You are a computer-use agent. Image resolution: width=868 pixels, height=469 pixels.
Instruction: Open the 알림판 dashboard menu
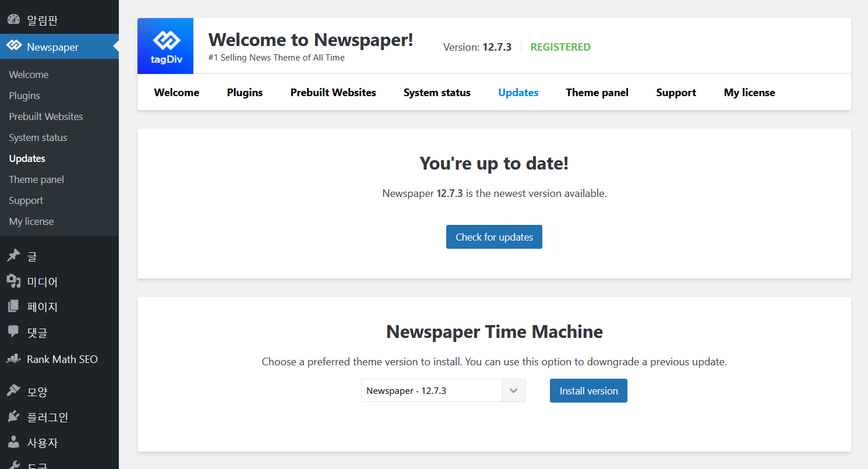click(59, 20)
